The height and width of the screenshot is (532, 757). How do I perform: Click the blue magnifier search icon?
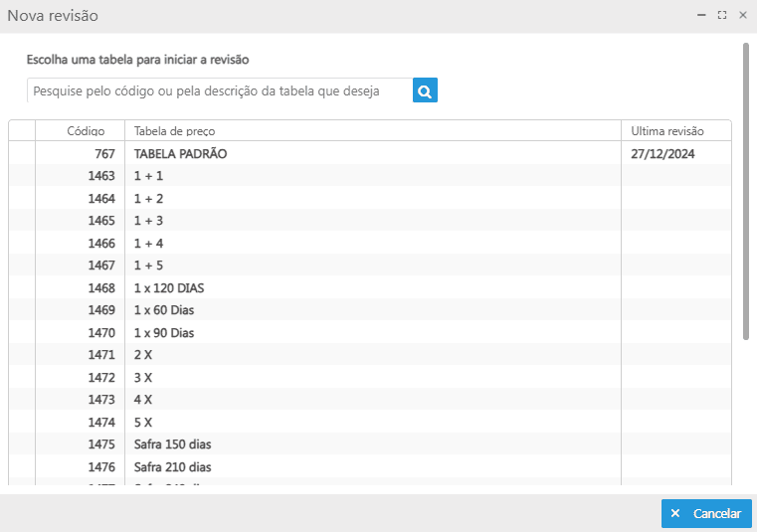click(425, 90)
